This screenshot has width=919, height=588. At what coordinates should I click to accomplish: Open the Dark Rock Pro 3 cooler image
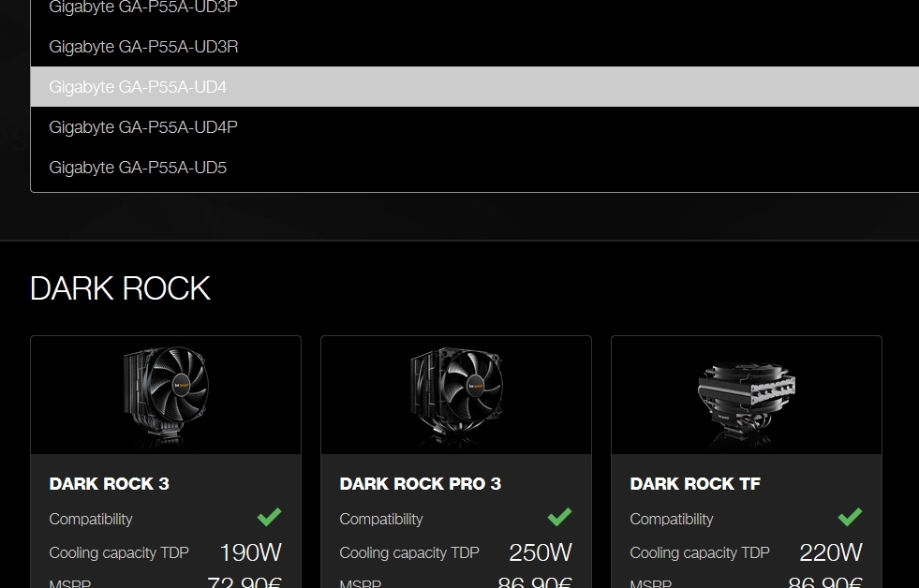click(456, 395)
